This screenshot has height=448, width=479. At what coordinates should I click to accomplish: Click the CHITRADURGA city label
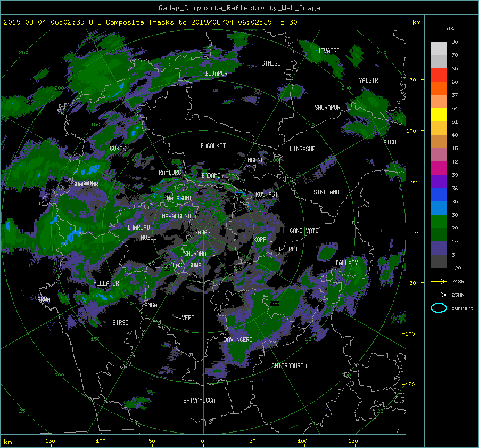coord(289,366)
